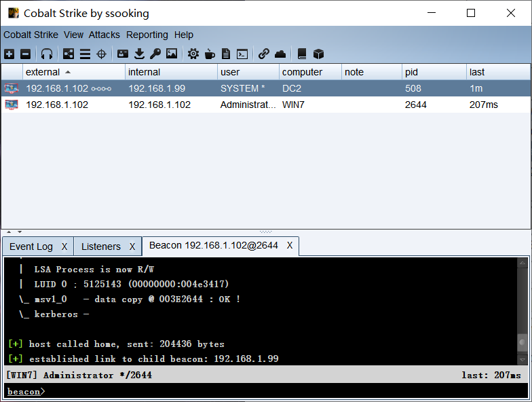Close the Beacon 192.168.1.102@2644 tab
The height and width of the screenshot is (402, 532).
point(289,246)
